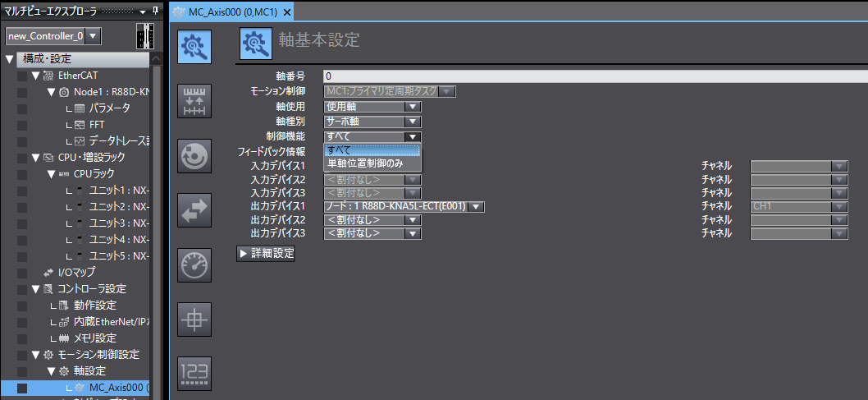Screen dimensions: 868x400
Task: Choose 単軸位置制御のみ from the 制御機能 list
Action: pos(372,163)
